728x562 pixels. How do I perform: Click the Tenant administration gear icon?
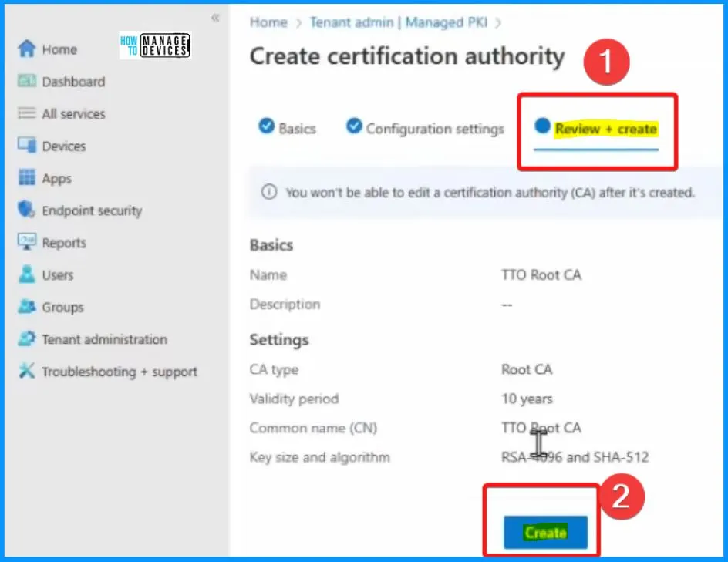click(26, 338)
